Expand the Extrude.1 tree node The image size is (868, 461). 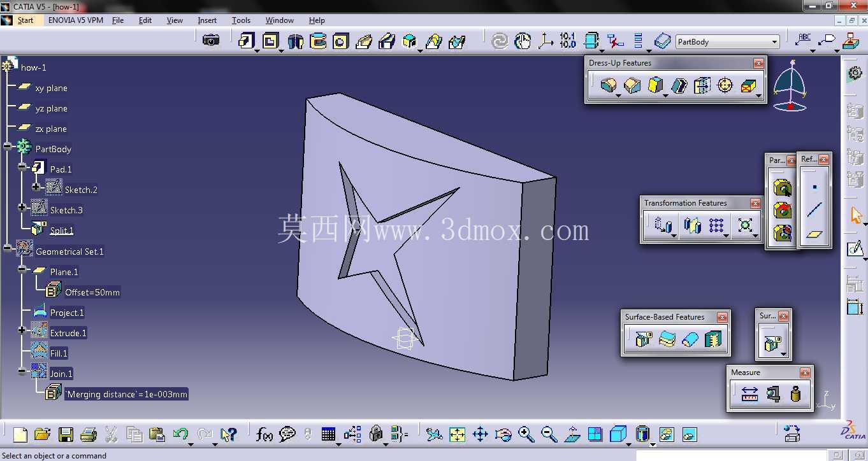[x=22, y=330]
